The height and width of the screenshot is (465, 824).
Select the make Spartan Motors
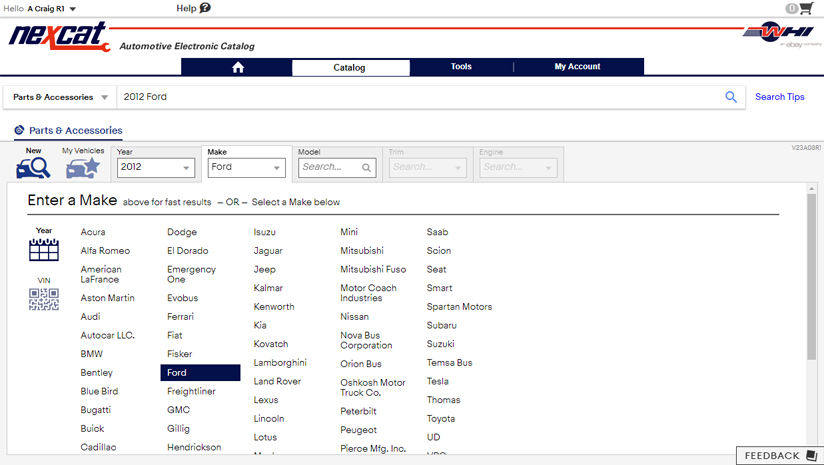coord(459,307)
